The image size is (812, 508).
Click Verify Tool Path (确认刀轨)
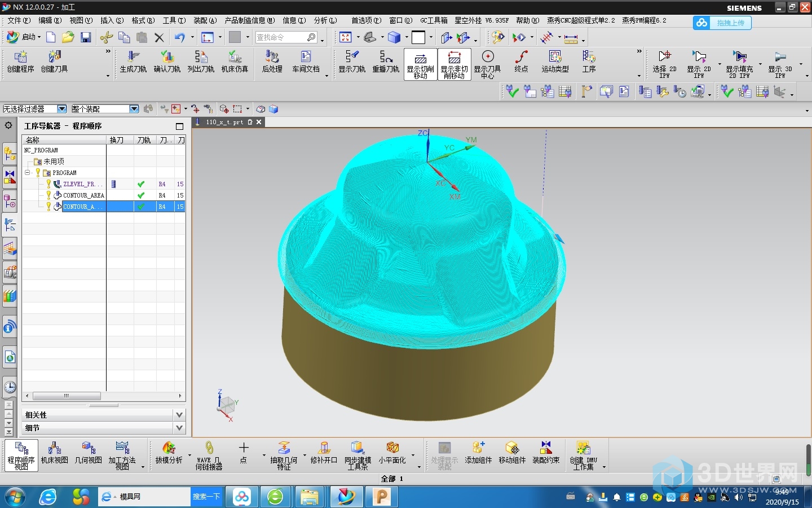(x=167, y=62)
